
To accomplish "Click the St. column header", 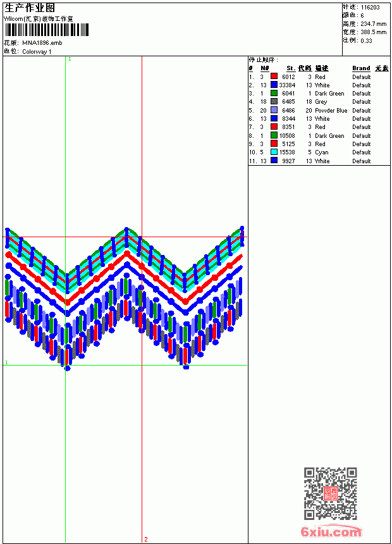I will point(291,68).
